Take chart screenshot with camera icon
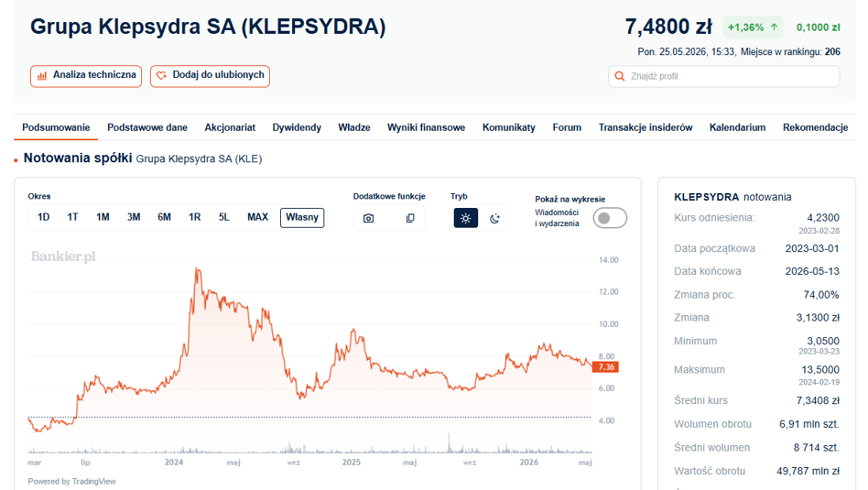The height and width of the screenshot is (490, 868). (x=368, y=218)
